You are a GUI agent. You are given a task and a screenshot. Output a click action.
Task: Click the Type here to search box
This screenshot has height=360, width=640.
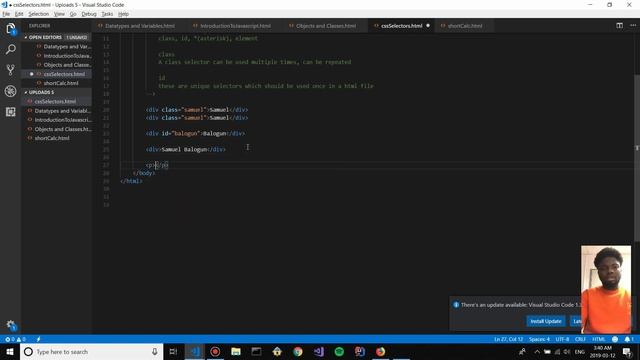(92, 351)
